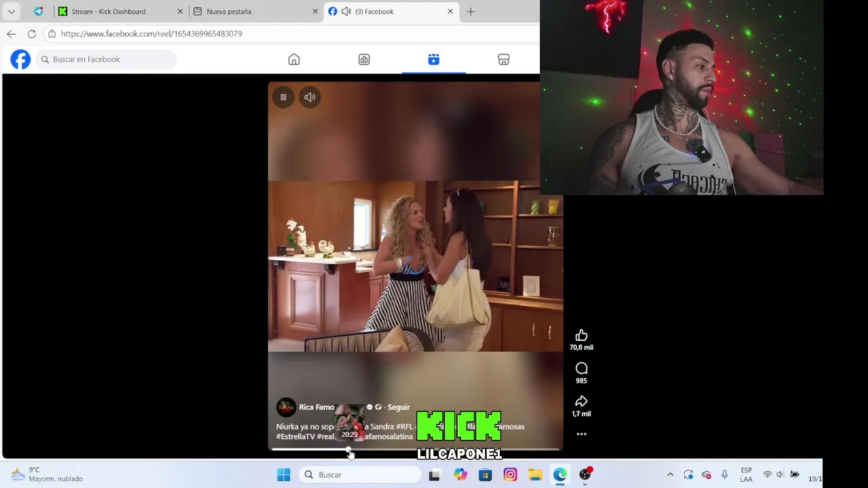Image resolution: width=868 pixels, height=488 pixels.
Task: Close the Facebook tab
Action: click(450, 12)
